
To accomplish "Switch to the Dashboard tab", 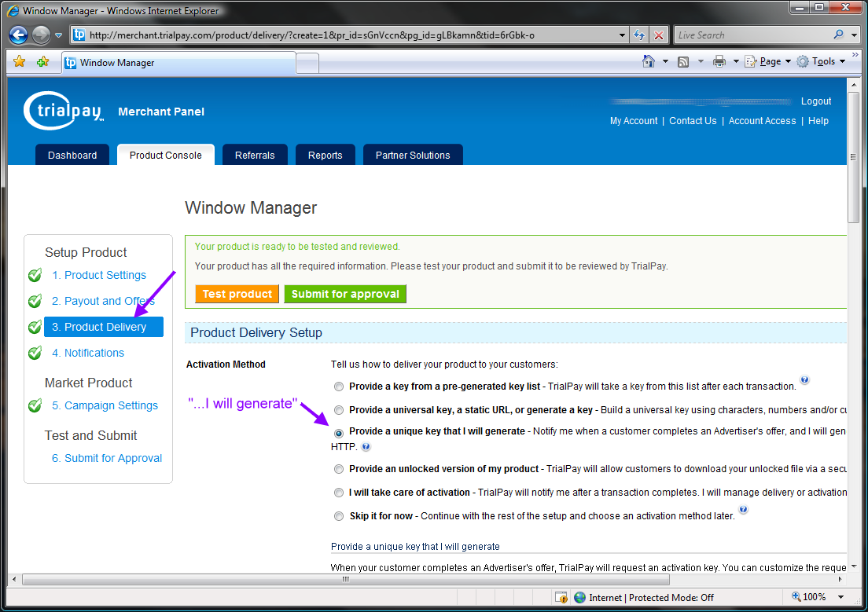I will click(72, 155).
